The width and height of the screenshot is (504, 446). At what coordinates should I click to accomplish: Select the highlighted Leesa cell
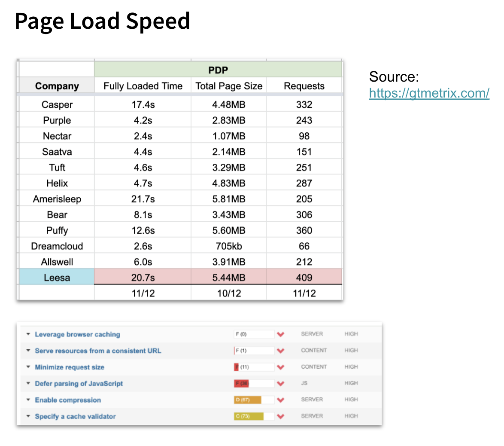point(57,278)
